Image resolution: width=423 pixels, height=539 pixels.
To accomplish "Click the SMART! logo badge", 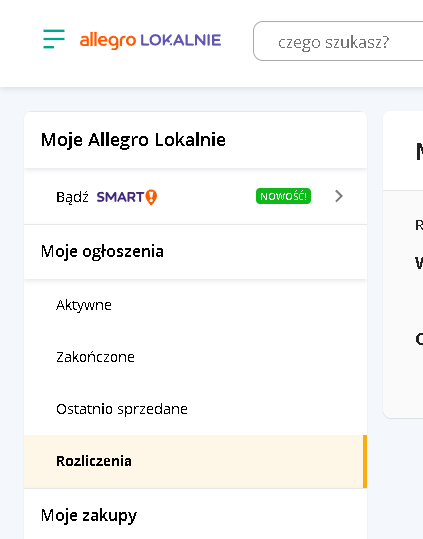I will coord(127,197).
